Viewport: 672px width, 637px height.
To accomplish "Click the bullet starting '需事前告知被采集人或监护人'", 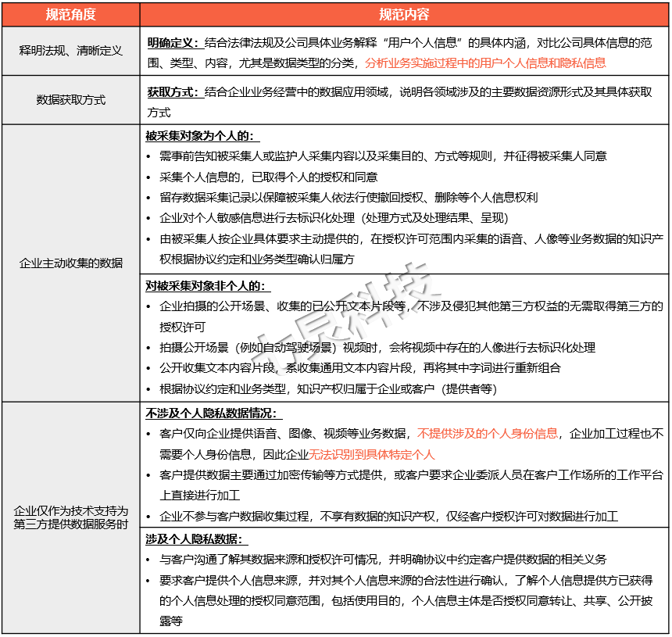I will 383,156.
